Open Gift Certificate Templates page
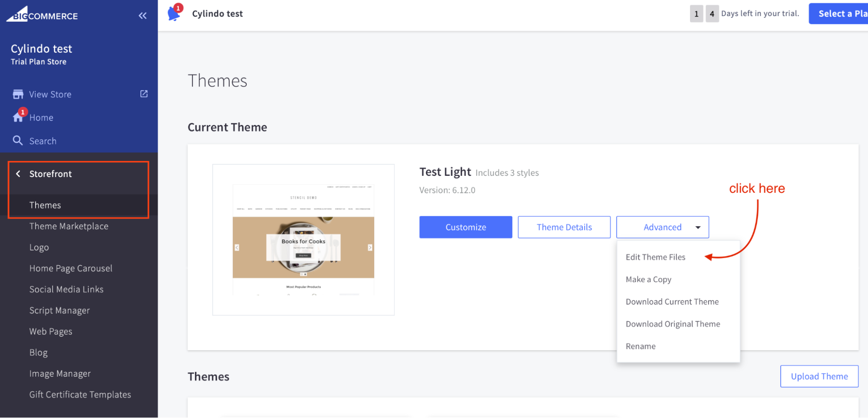 point(80,395)
